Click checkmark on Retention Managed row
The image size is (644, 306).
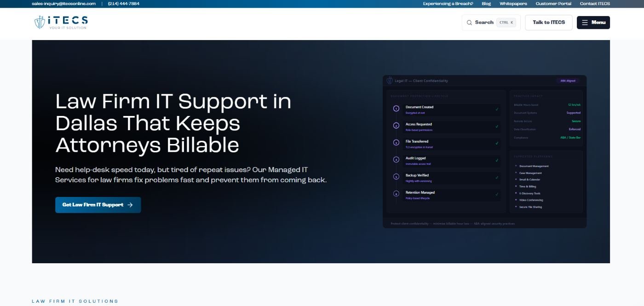(x=497, y=194)
